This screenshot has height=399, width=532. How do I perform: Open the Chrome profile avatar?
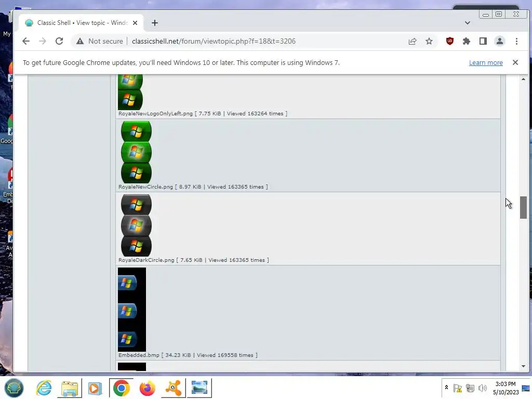pos(500,42)
